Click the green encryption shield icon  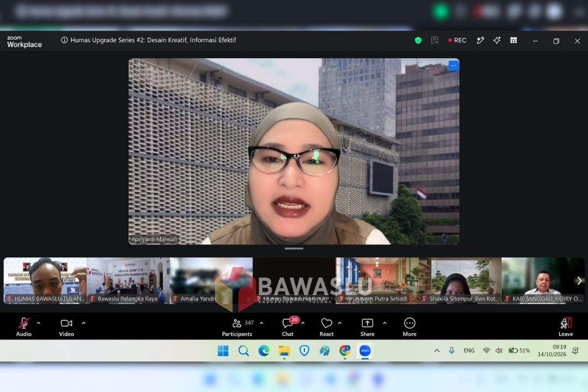[x=418, y=40]
